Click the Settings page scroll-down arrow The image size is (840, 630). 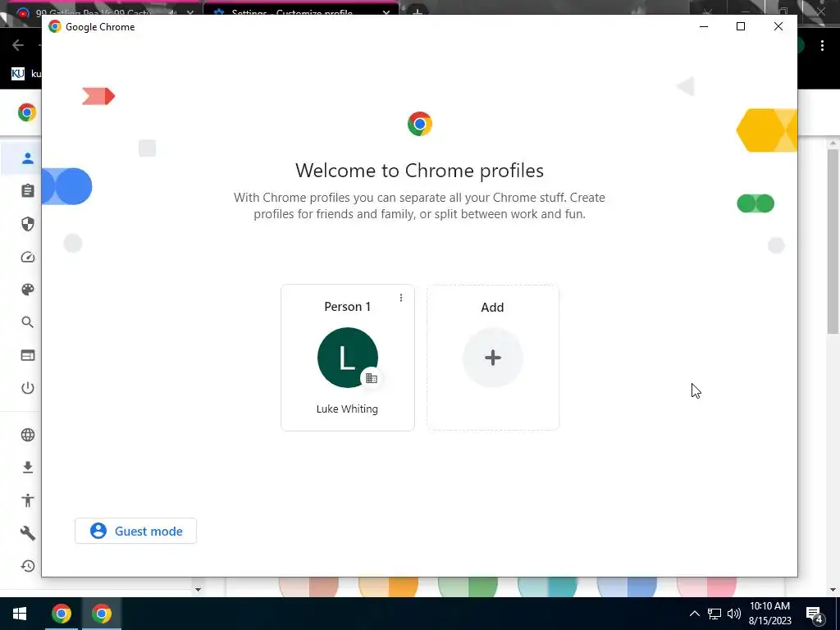pos(833,590)
